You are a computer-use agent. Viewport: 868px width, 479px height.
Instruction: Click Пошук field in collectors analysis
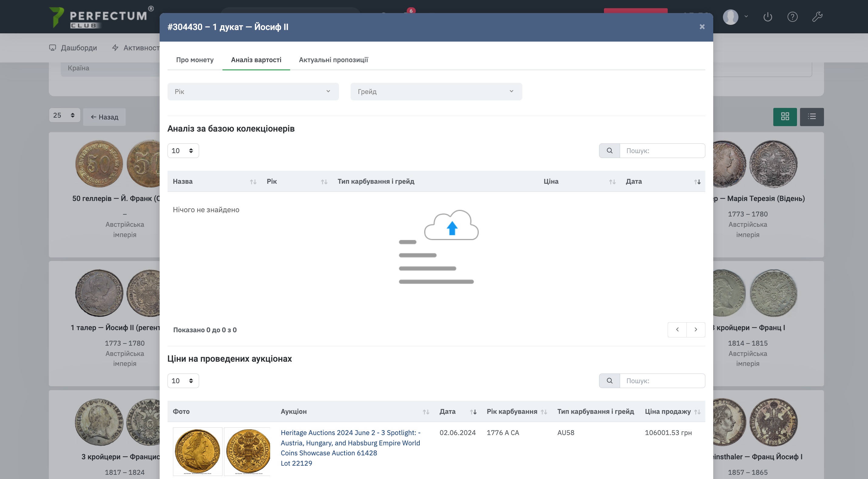(x=662, y=150)
